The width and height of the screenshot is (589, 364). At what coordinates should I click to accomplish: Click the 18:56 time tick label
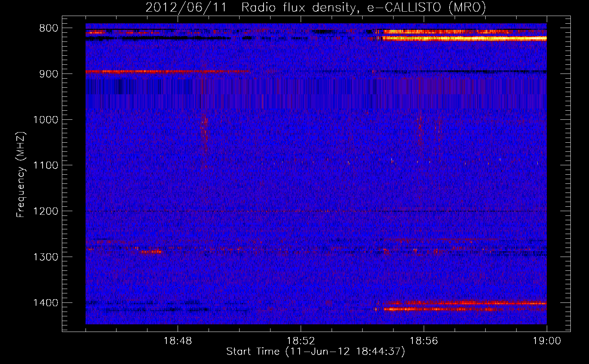[x=424, y=341]
